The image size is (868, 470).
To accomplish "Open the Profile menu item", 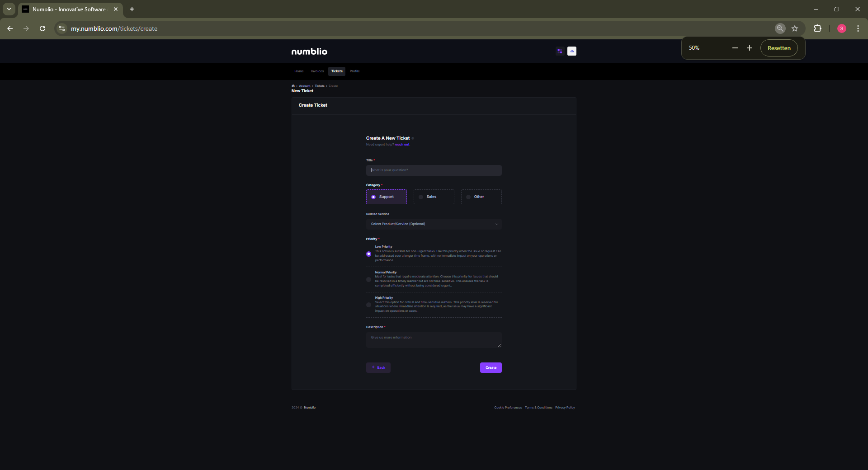I will coord(354,71).
